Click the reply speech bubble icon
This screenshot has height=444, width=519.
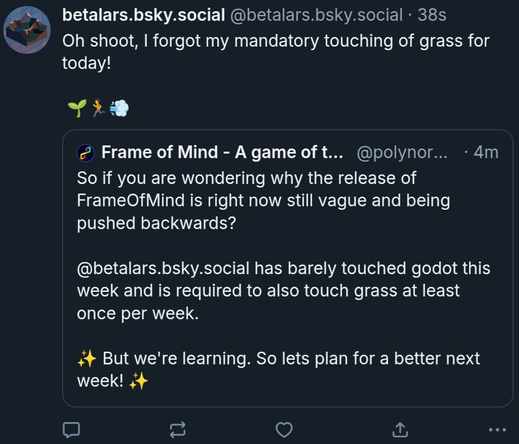click(71, 430)
